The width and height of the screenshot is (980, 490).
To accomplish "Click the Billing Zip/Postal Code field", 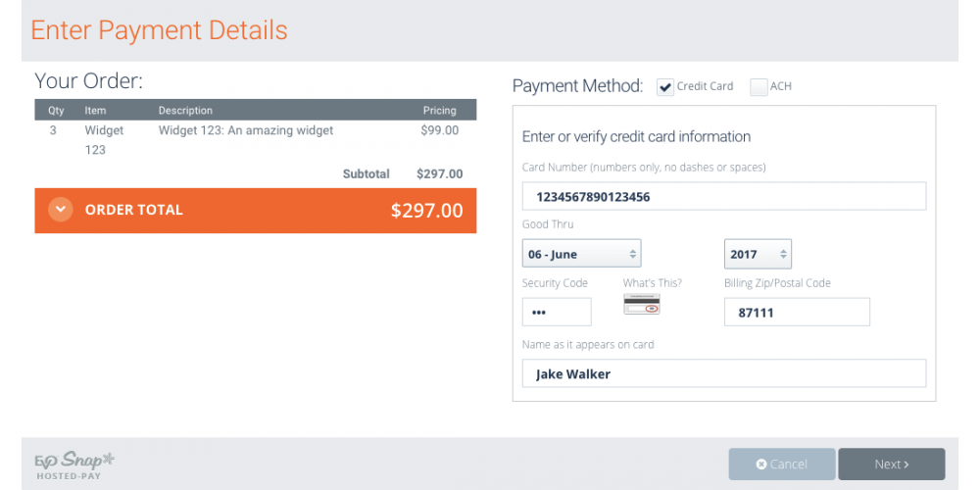I will (x=797, y=312).
